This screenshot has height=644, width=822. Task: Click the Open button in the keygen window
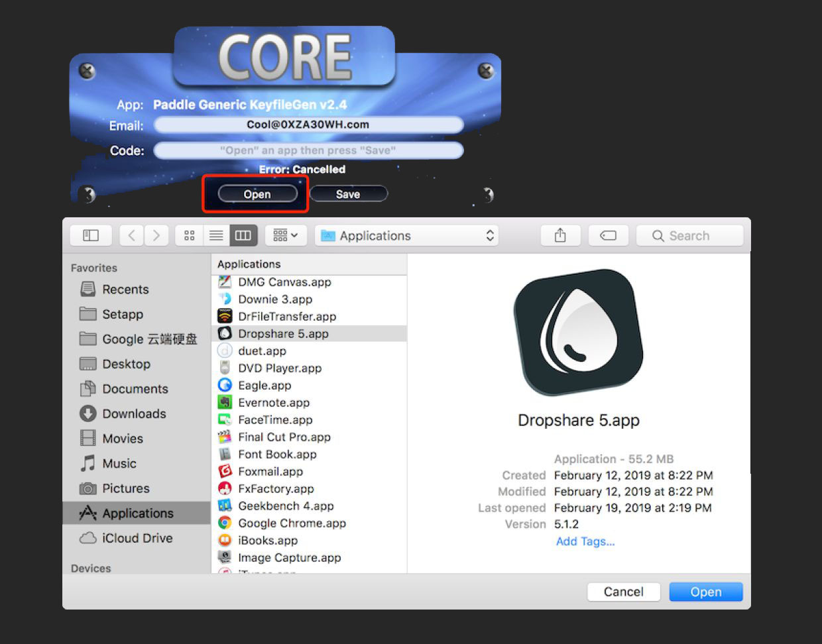[x=257, y=194]
